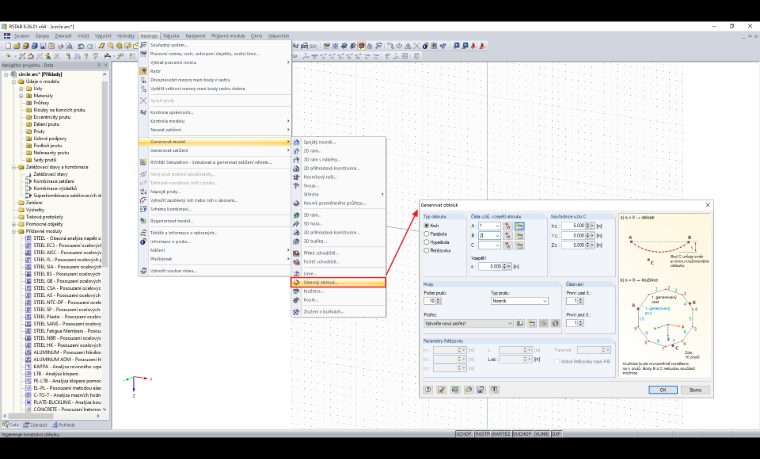Create new node icon in row A
This screenshot has height=459, width=760.
pyautogui.click(x=520, y=226)
